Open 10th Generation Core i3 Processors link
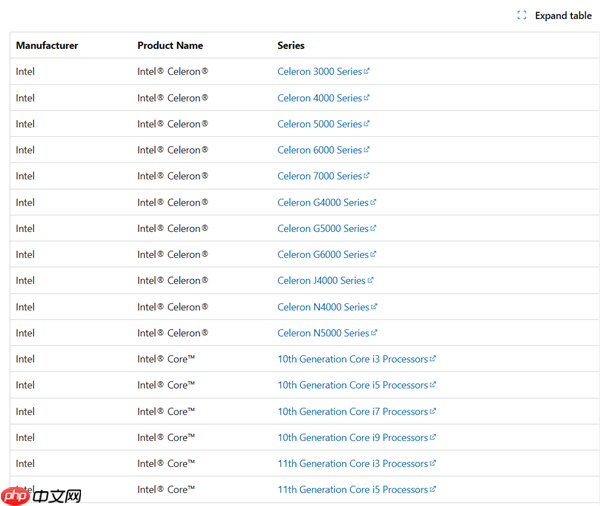Viewport: 600px width, 506px height. pyautogui.click(x=352, y=359)
